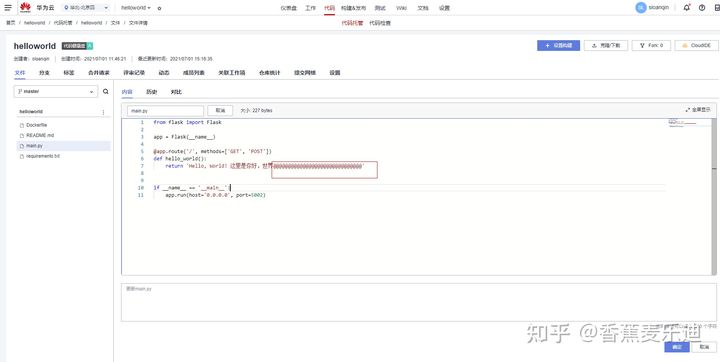Select the 评审记录 repository tab
The width and height of the screenshot is (720, 362).
tap(134, 73)
